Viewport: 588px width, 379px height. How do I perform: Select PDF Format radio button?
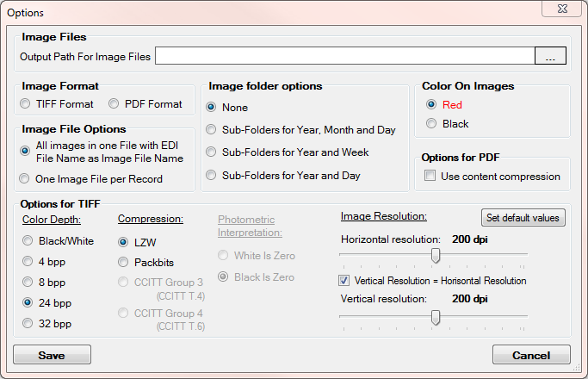(115, 104)
